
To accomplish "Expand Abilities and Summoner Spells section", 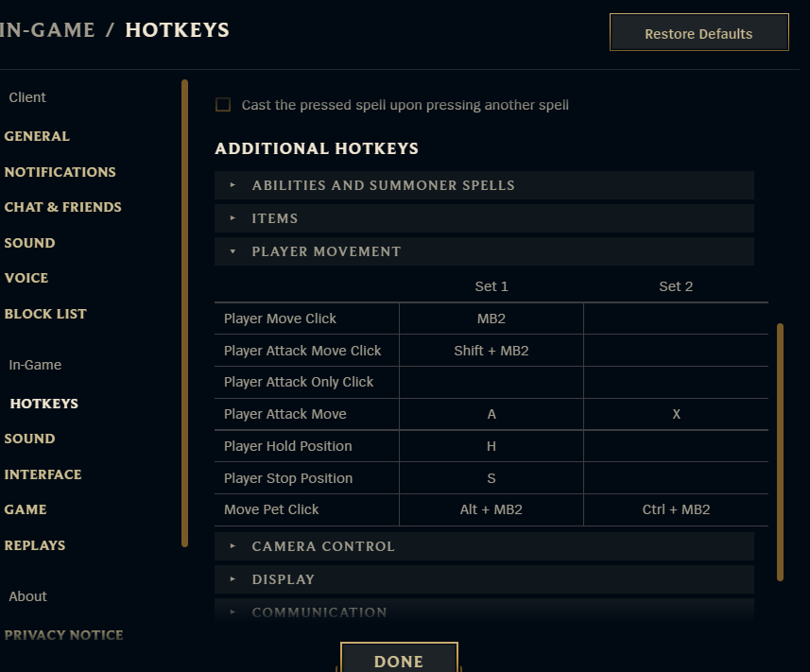I will pyautogui.click(x=383, y=185).
